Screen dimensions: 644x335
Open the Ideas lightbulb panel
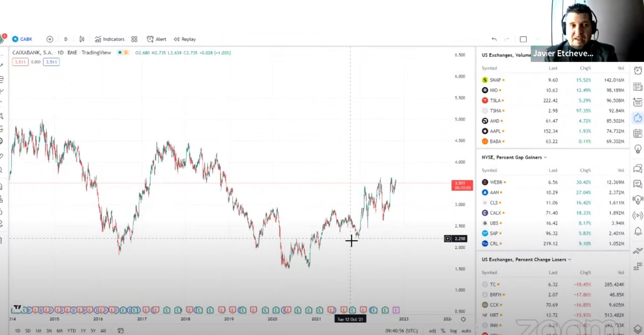(638, 149)
